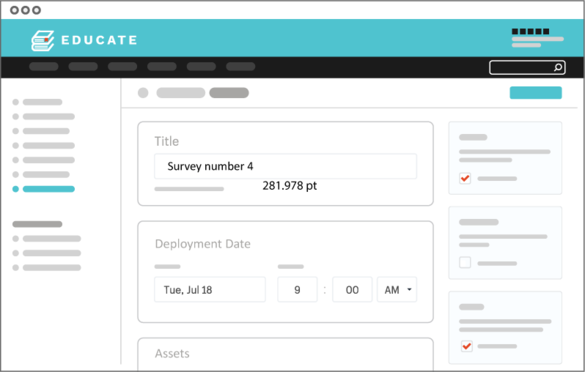The width and height of the screenshot is (585, 372).
Task: Open the AM period dropdown
Action: 397,290
